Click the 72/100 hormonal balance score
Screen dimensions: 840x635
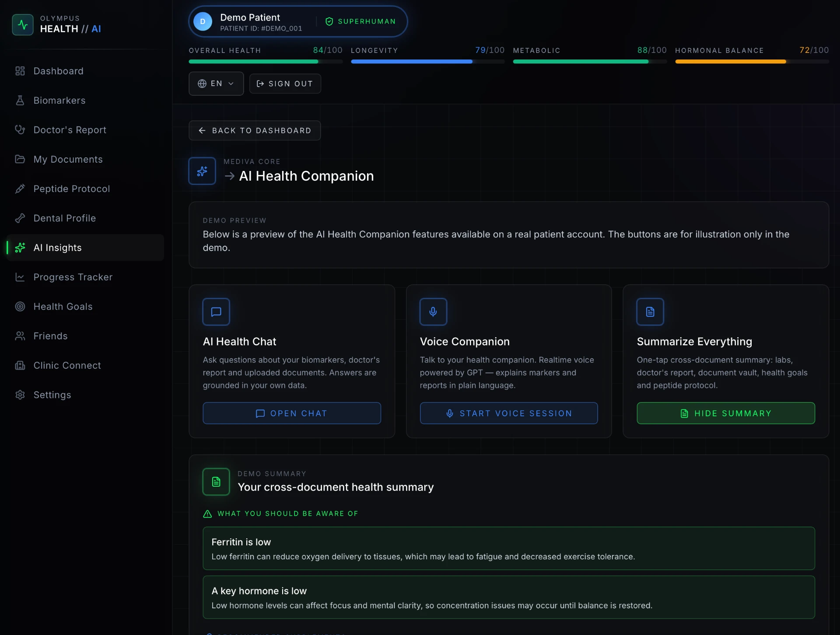pos(814,50)
